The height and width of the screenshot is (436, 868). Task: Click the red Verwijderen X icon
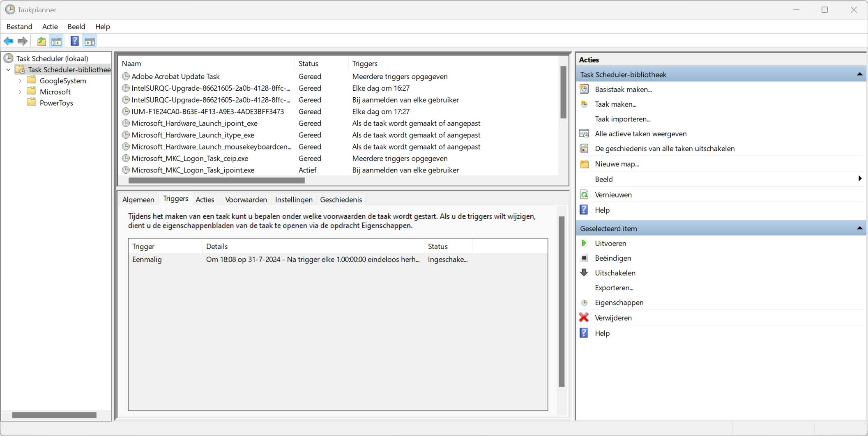(x=584, y=317)
